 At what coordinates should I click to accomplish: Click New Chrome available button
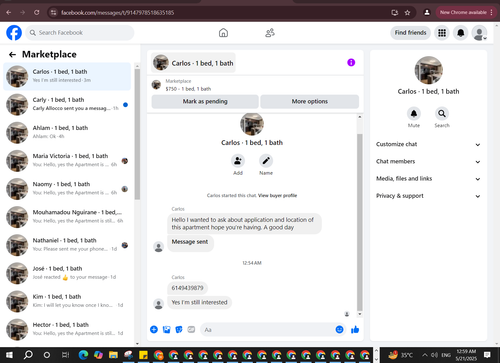(x=465, y=12)
